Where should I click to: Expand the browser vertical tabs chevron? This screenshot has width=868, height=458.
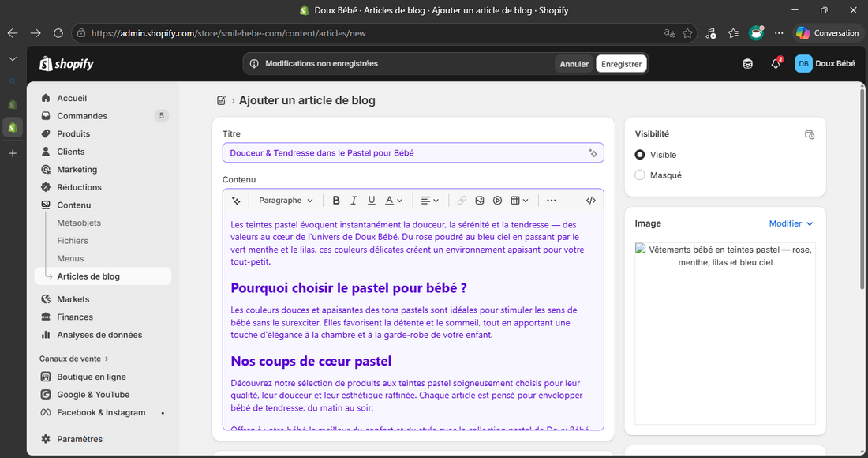point(13,58)
